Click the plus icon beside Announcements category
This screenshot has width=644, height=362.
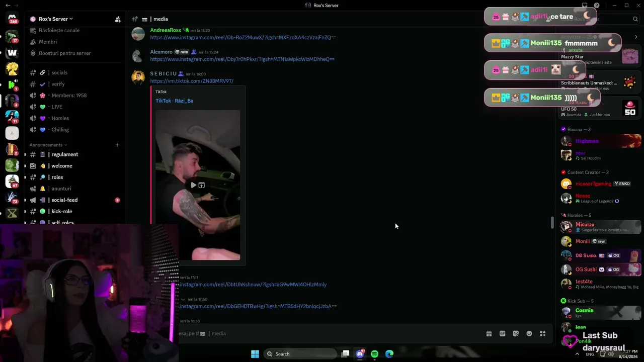[x=117, y=145]
